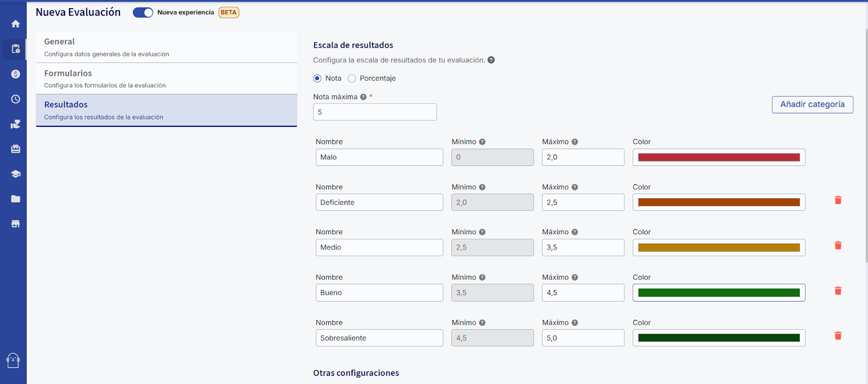Delete the Deficiente category with trash icon
Image resolution: width=868 pixels, height=384 pixels.
click(x=838, y=201)
